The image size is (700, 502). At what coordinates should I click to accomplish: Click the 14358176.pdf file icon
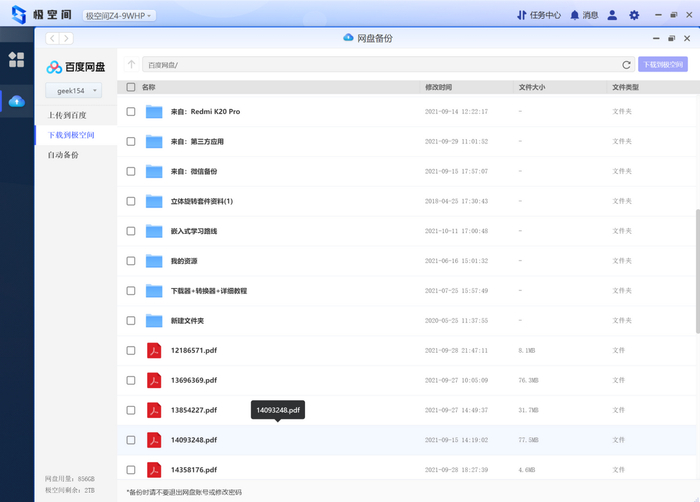coord(154,470)
